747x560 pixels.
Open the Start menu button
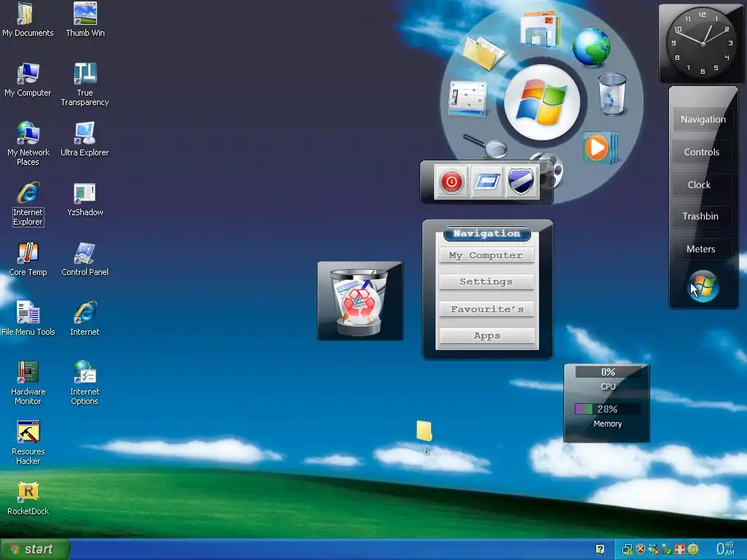(34, 549)
